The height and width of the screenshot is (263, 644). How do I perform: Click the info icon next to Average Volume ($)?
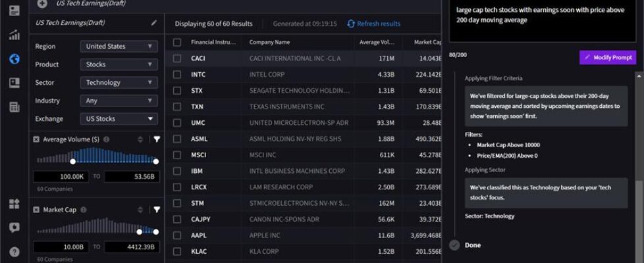click(107, 139)
